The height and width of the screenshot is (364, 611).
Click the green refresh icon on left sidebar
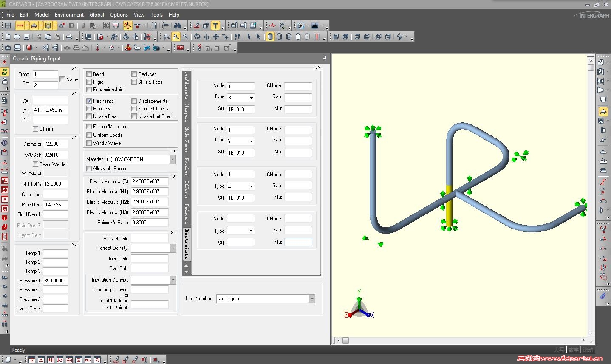[5, 72]
